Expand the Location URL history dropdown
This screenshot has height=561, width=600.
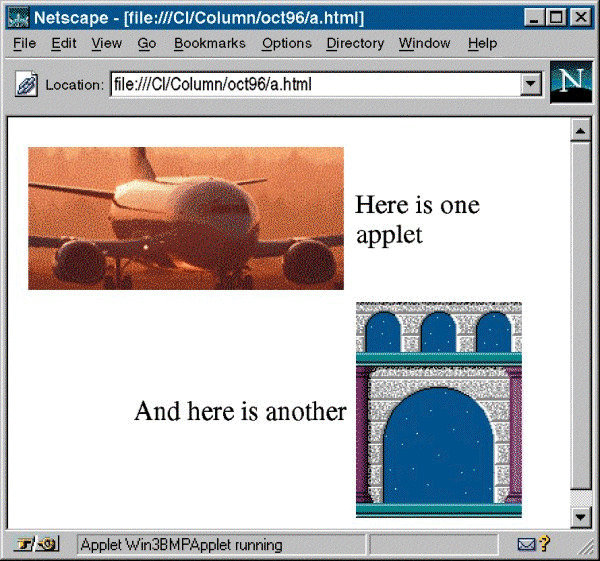[532, 85]
